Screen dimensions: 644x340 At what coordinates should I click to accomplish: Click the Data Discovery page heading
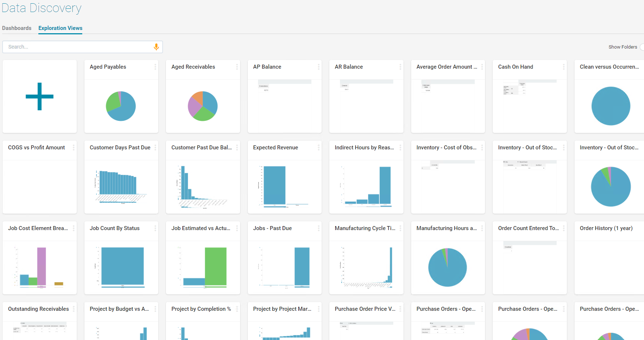coord(41,8)
